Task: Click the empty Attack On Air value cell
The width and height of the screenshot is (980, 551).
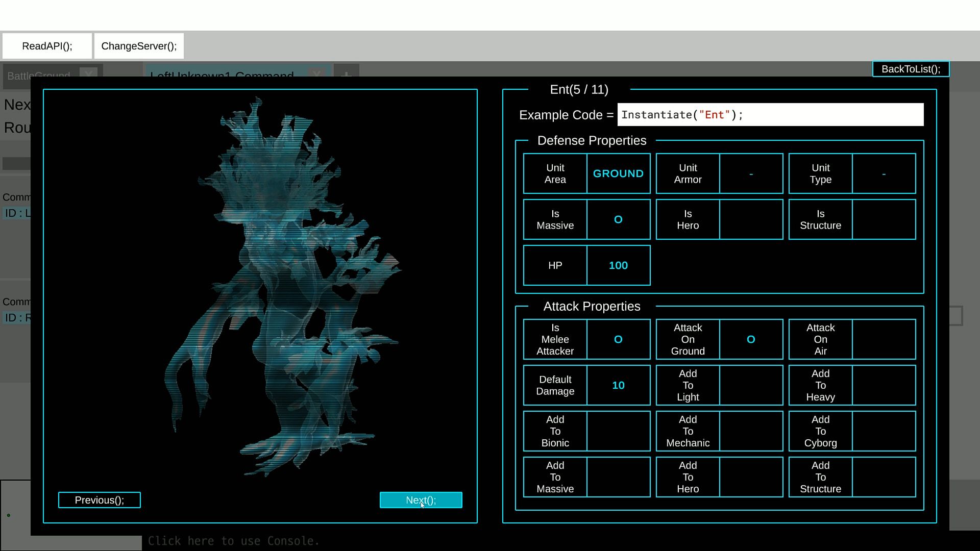Action: [884, 339]
